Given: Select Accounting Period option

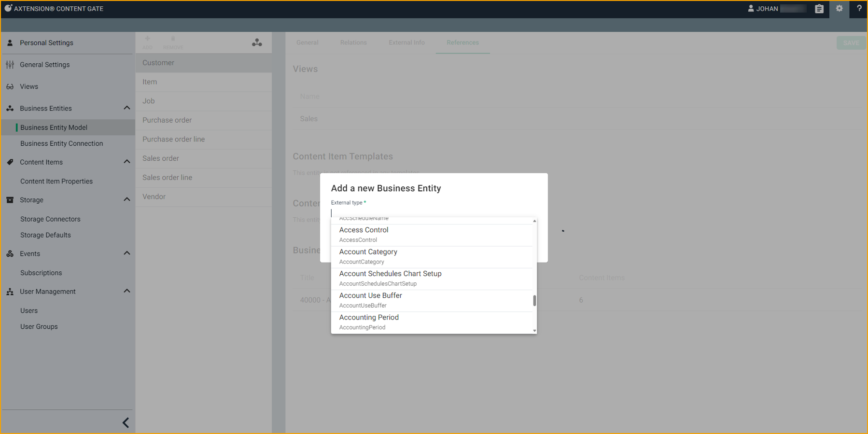Looking at the screenshot, I should pos(432,322).
